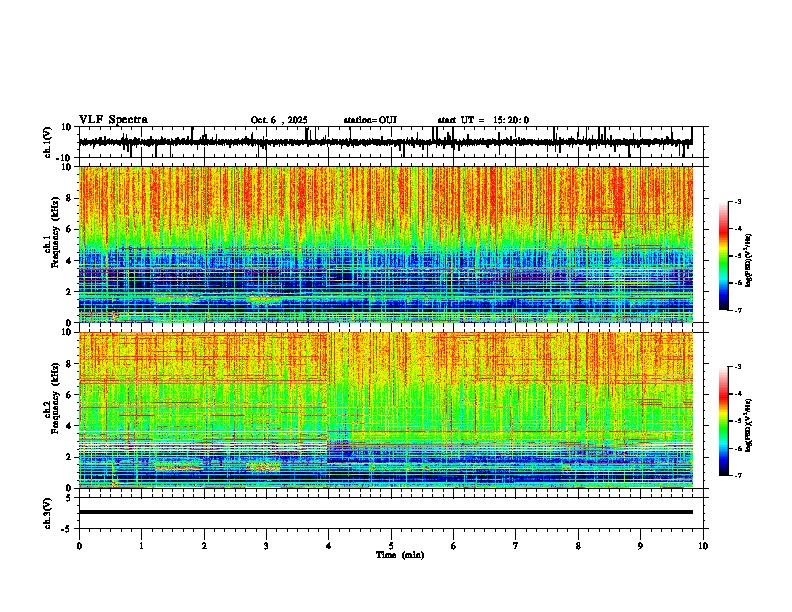Select the date Oct. 6, 2025
792x612 pixels.
click(279, 120)
